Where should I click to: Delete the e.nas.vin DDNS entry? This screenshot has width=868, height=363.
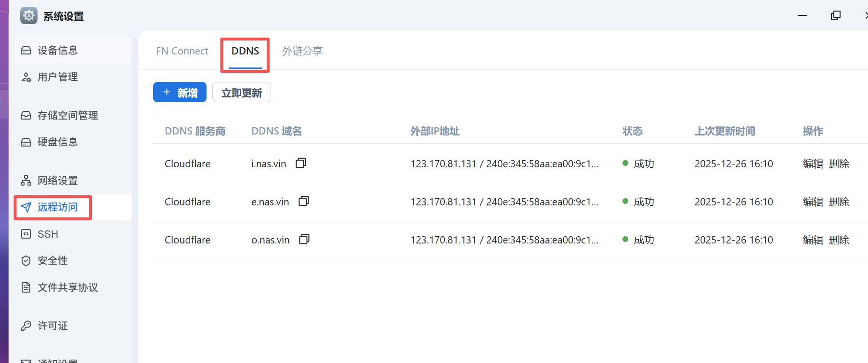[x=839, y=202]
